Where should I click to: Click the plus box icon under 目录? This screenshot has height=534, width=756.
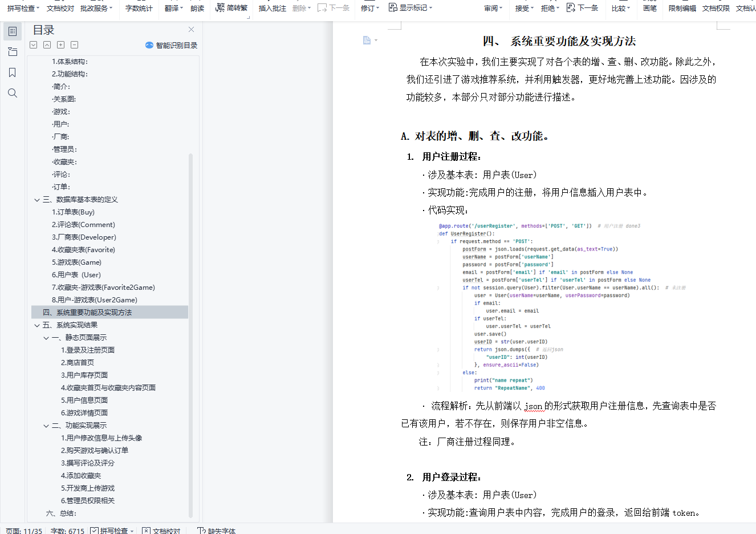coord(61,45)
